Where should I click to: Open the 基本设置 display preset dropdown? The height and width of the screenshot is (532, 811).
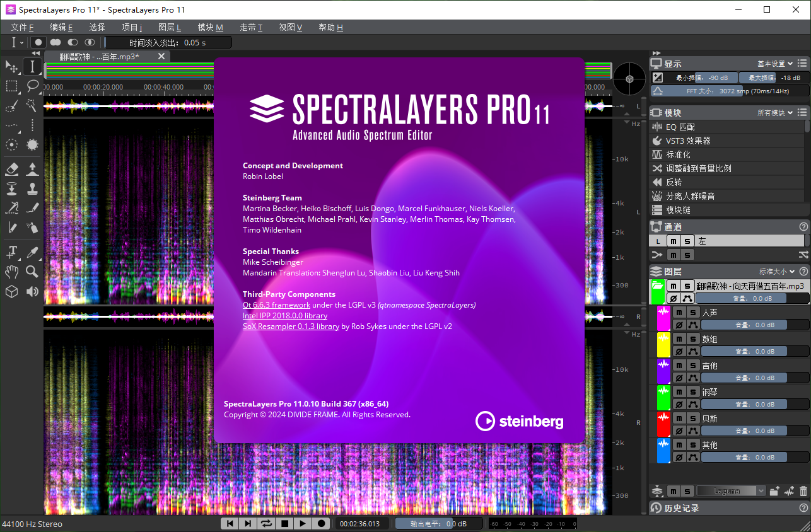coord(775,64)
